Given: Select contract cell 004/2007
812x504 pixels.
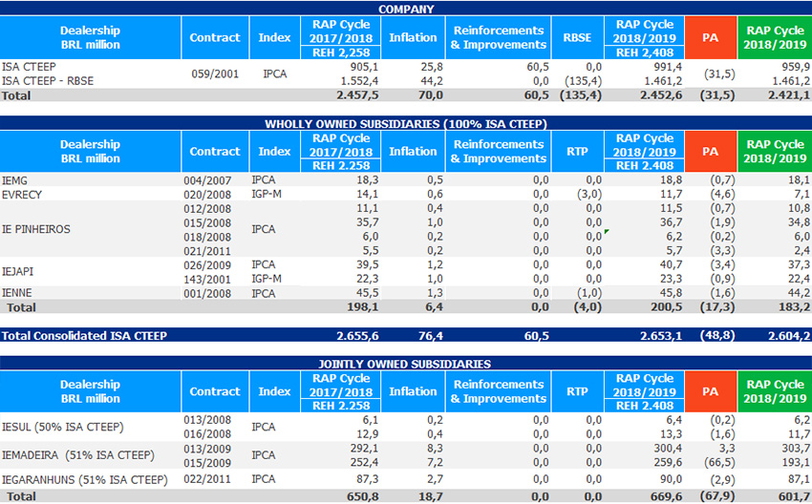Looking at the screenshot, I should (207, 180).
